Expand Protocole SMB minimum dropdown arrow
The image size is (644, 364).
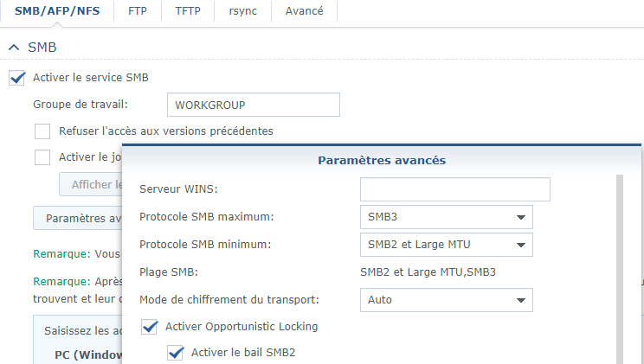521,245
